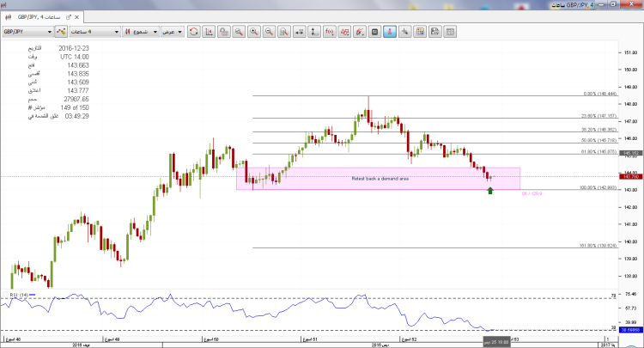The image size is (644, 348).
Task: Click the date value 2016-12-23
Action: click(74, 48)
